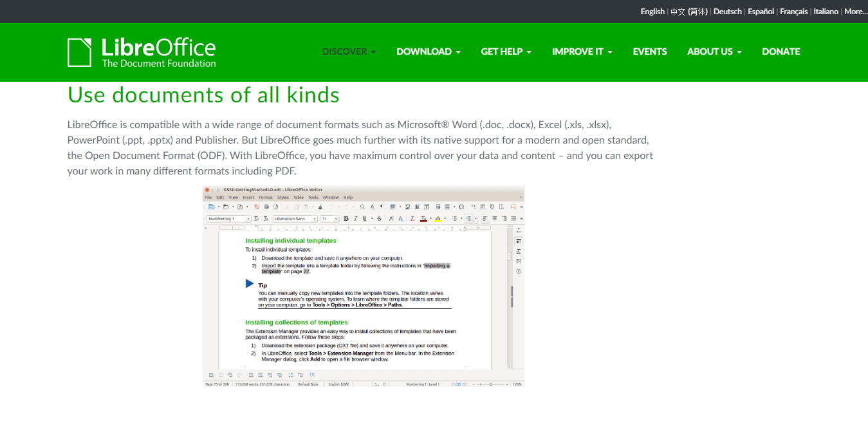Click the Center Horizontally icon in the screenshot
Screen dimensions: 868x423
(x=495, y=218)
